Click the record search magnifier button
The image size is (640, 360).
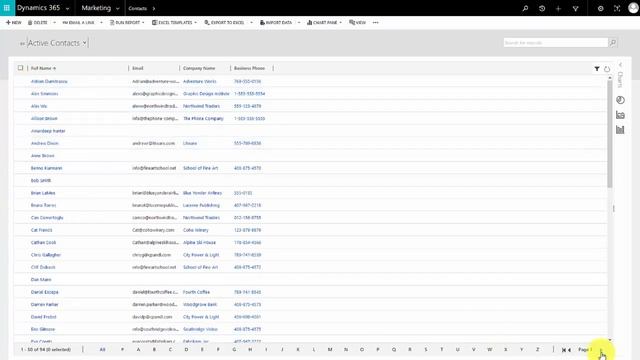pos(613,42)
